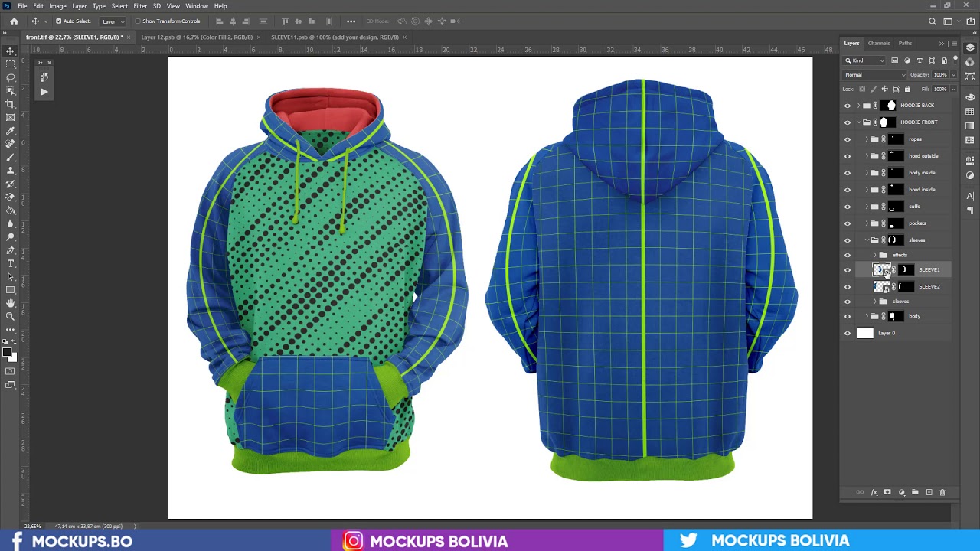Toggle visibility of pockets group
This screenshot has width=980, height=551.
click(847, 223)
